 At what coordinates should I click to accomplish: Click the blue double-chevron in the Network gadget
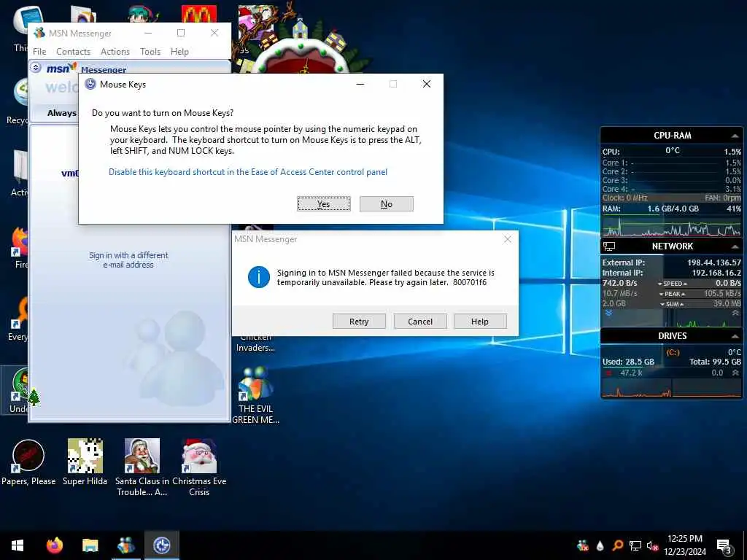tap(609, 314)
